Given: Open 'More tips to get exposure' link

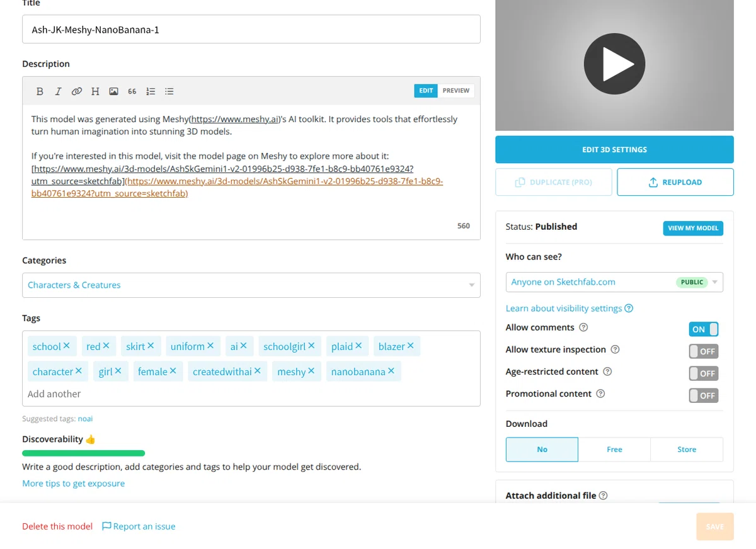Looking at the screenshot, I should [x=73, y=484].
